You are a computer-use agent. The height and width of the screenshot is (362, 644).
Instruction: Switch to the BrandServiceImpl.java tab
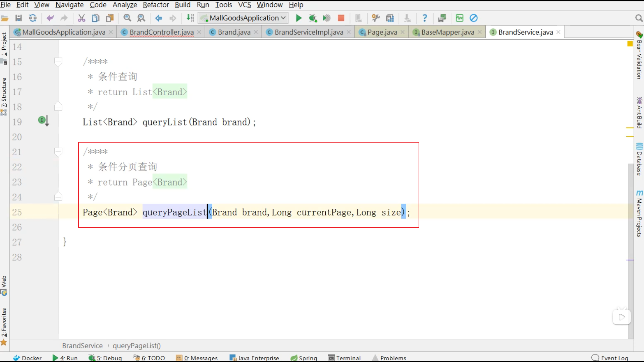coord(309,32)
